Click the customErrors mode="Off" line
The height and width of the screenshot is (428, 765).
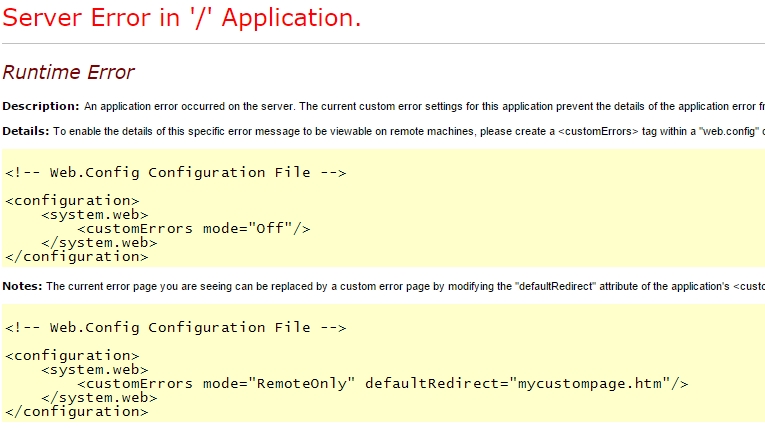[194, 228]
